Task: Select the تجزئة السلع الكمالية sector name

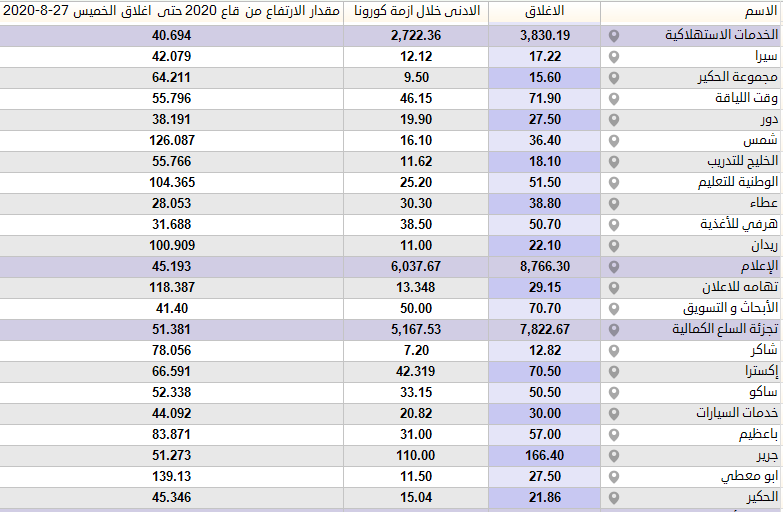Action: point(725,329)
